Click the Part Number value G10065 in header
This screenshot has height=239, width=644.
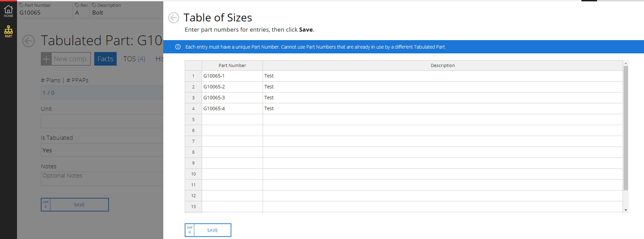[30, 13]
